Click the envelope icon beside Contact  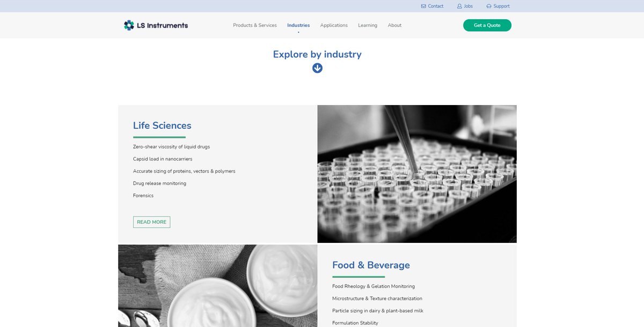point(423,6)
